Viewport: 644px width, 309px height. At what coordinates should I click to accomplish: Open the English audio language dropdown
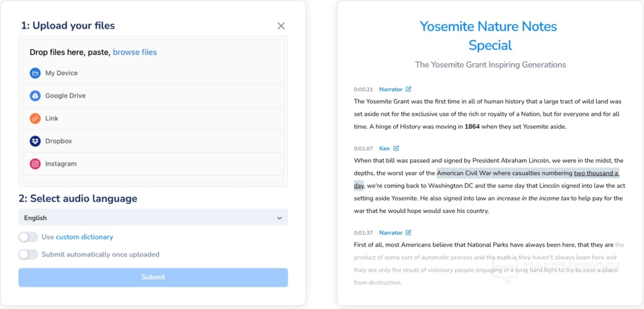click(153, 218)
